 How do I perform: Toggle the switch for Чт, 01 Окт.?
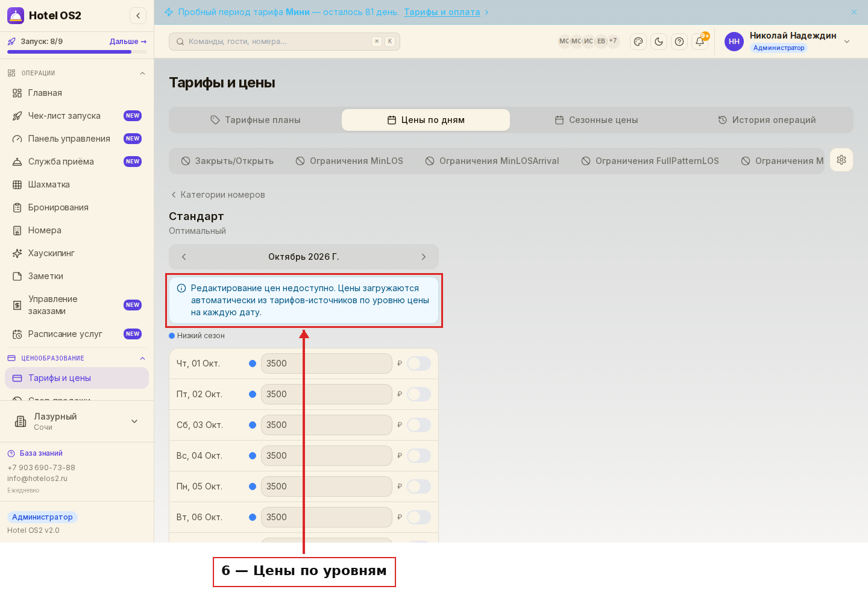[419, 363]
